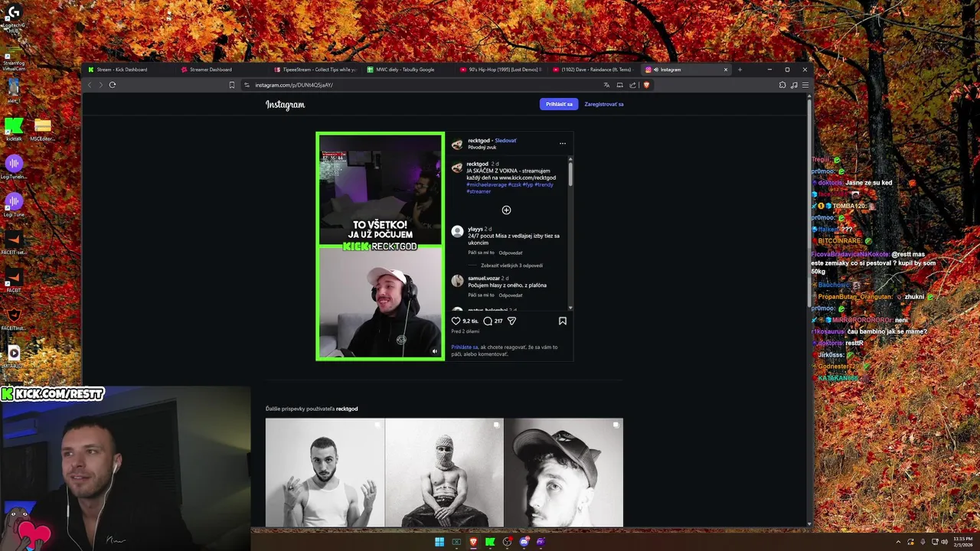Open samuel.vozar profile from comment

click(484, 279)
